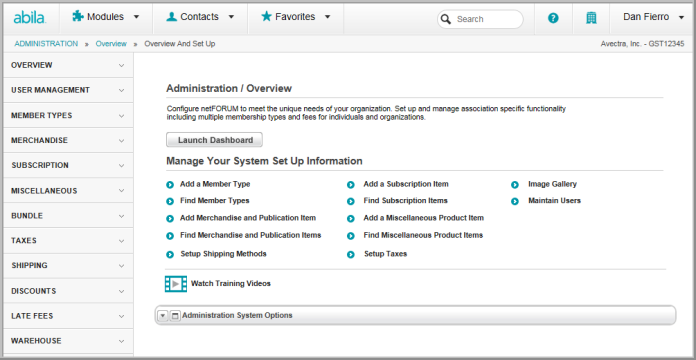Click the Launch Dashboard button
Viewport: 696px width, 360px height.
pyautogui.click(x=214, y=140)
